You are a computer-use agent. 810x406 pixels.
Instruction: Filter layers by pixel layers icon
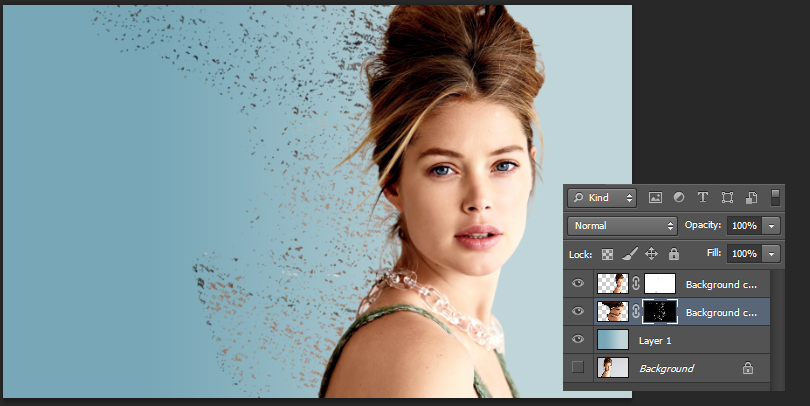(x=655, y=197)
